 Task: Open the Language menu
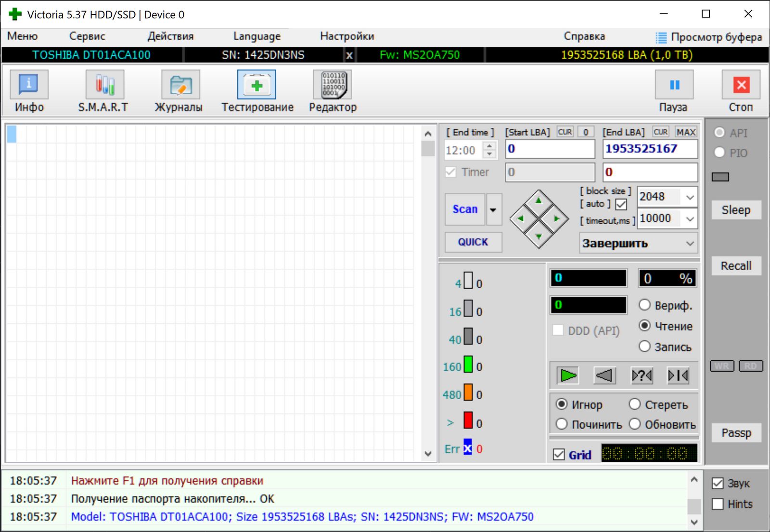257,36
